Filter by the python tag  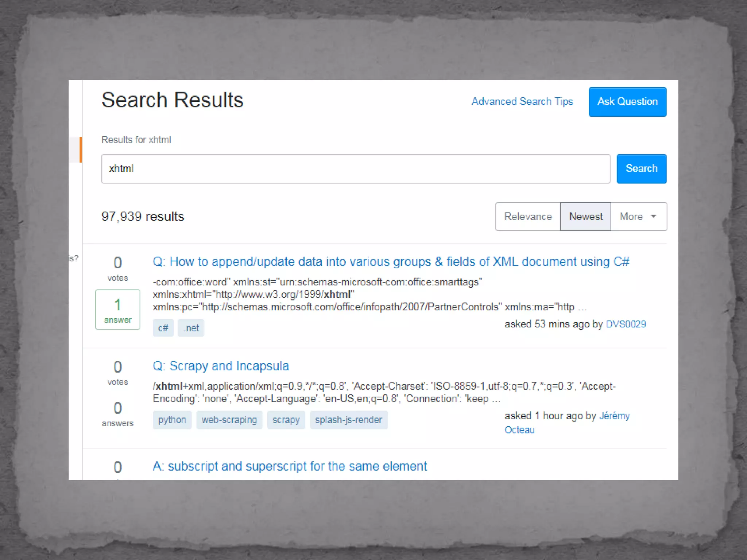[172, 420]
